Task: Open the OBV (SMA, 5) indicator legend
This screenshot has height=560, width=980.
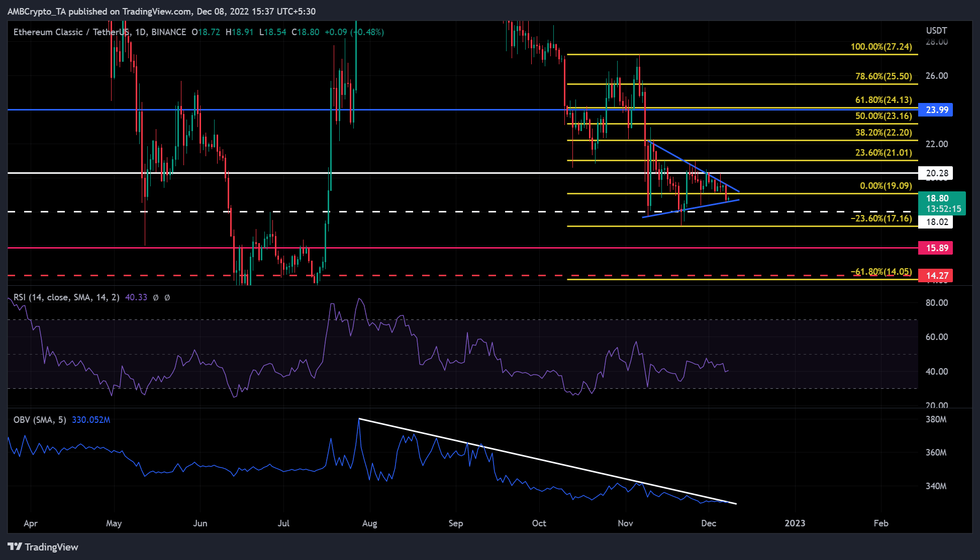Action: pos(40,419)
